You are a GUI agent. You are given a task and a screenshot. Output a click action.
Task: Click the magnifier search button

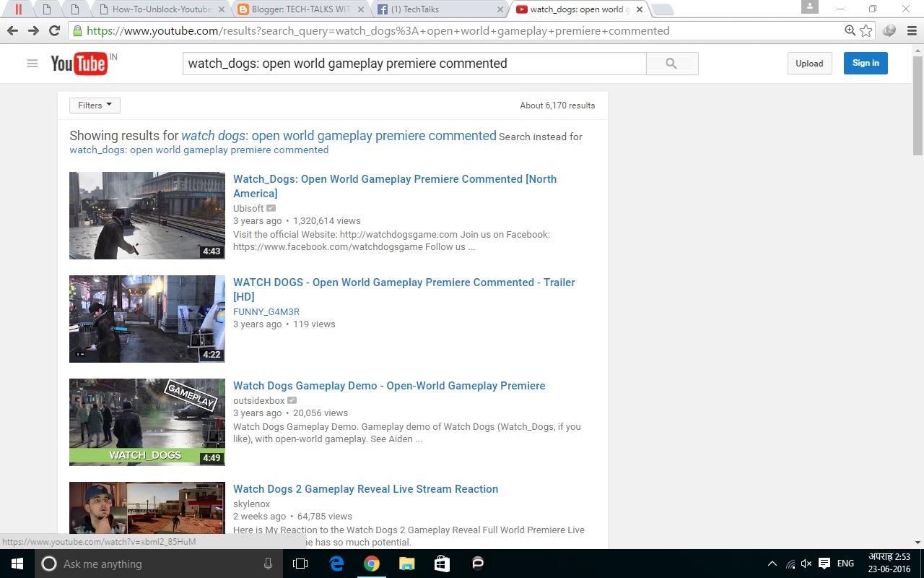coord(671,64)
